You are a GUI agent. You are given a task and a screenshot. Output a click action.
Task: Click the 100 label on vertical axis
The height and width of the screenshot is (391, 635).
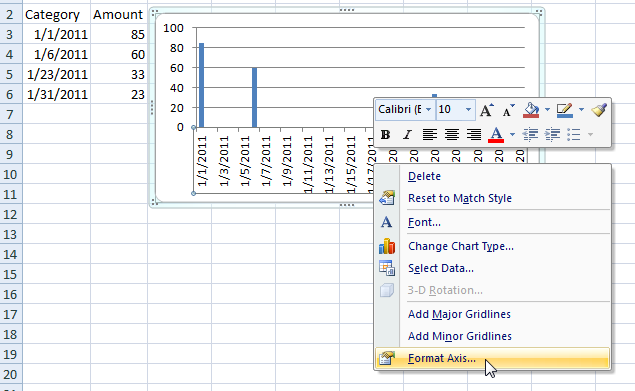click(x=173, y=28)
